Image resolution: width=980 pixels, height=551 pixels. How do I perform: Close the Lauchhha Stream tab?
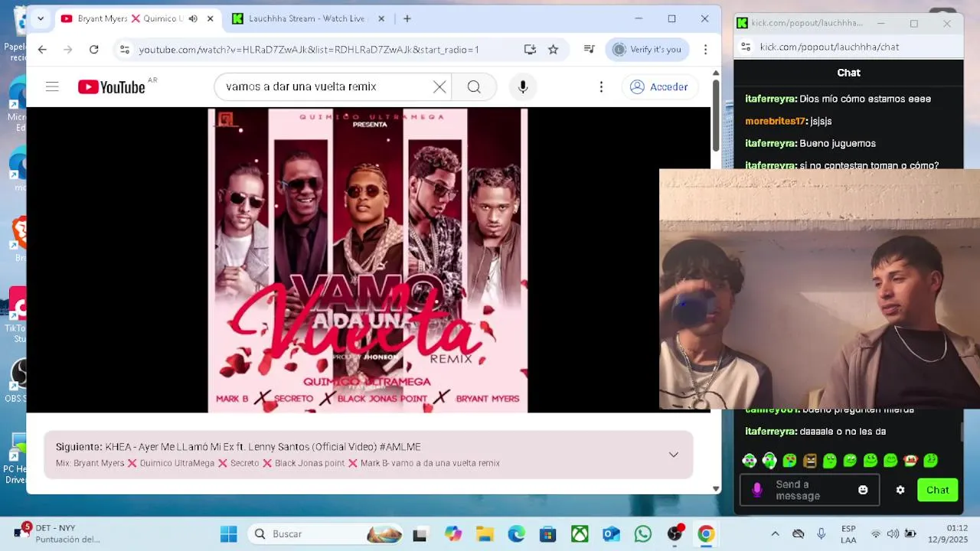point(382,18)
